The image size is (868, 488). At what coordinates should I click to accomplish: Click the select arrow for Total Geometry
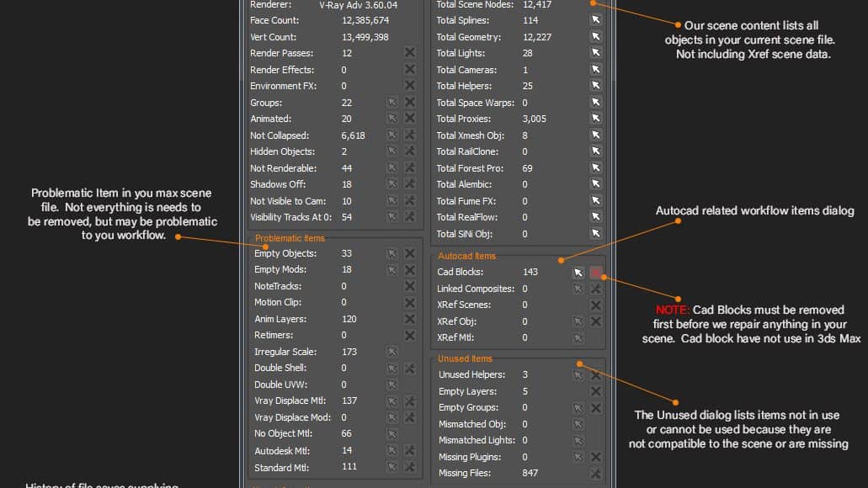(x=596, y=37)
